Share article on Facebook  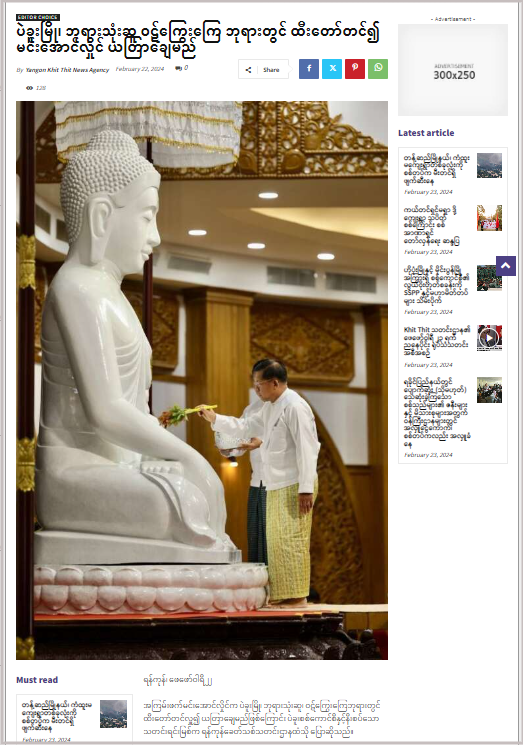pos(309,68)
